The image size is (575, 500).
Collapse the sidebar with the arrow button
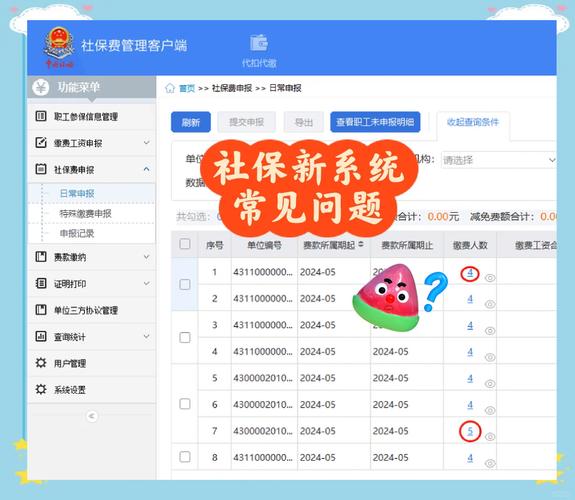coord(92,416)
